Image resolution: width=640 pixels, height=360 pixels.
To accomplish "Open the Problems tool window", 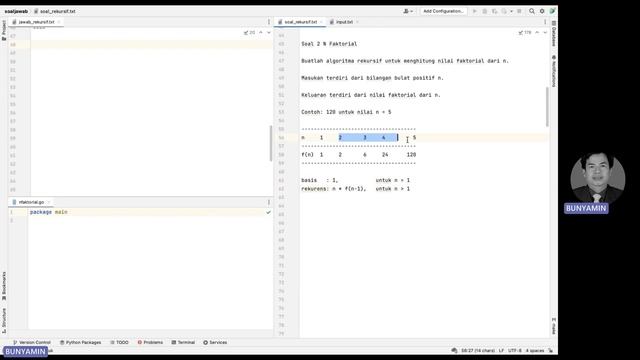I will point(150,342).
